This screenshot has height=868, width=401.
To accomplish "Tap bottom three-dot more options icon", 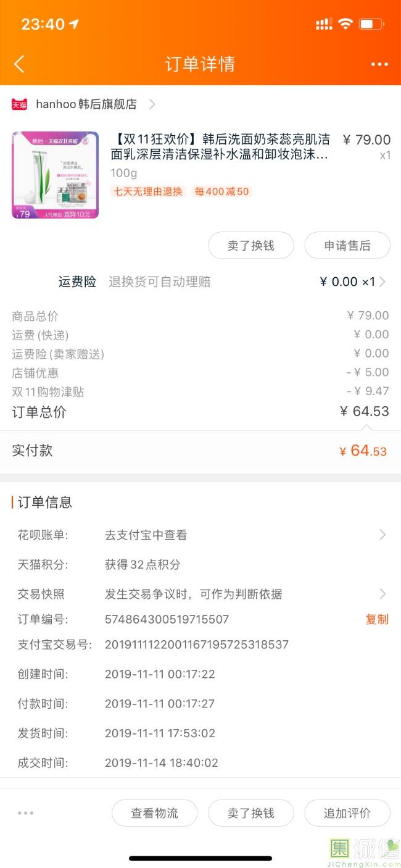I will (26, 813).
